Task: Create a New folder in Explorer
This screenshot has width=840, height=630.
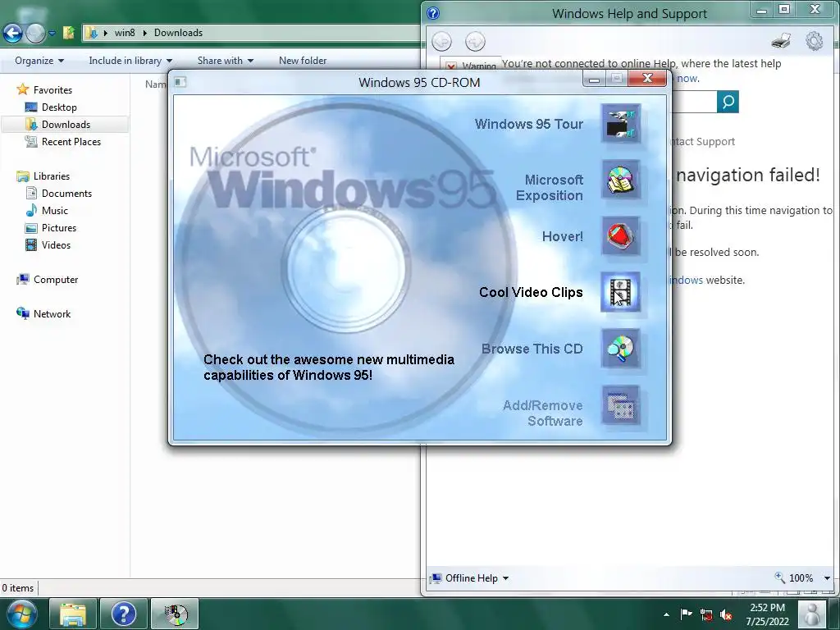Action: point(303,61)
